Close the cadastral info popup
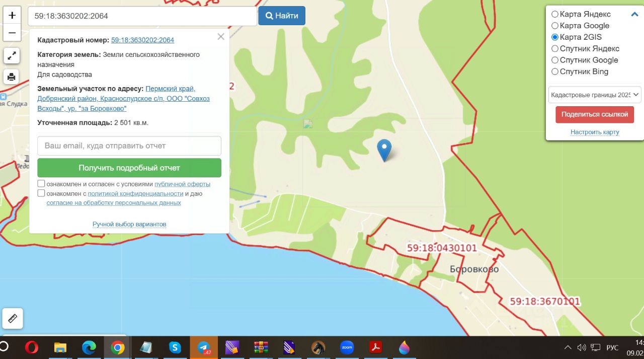The width and height of the screenshot is (644, 359). 220,37
